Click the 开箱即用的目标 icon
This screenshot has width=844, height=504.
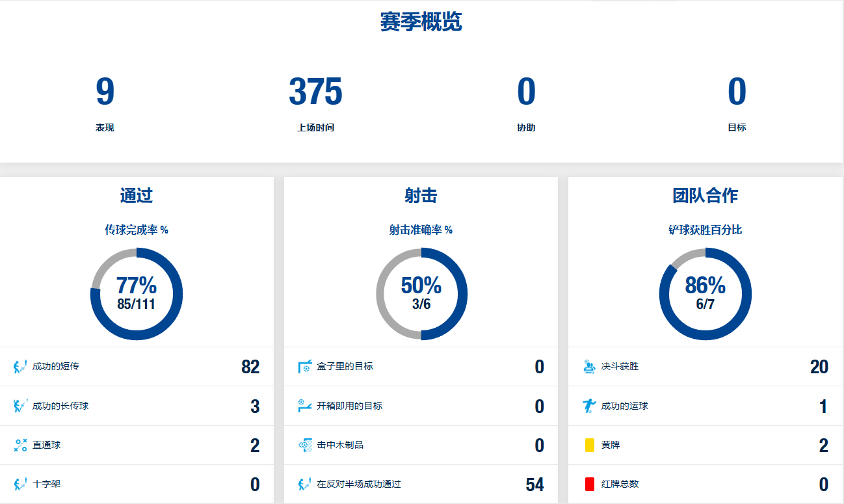point(304,406)
